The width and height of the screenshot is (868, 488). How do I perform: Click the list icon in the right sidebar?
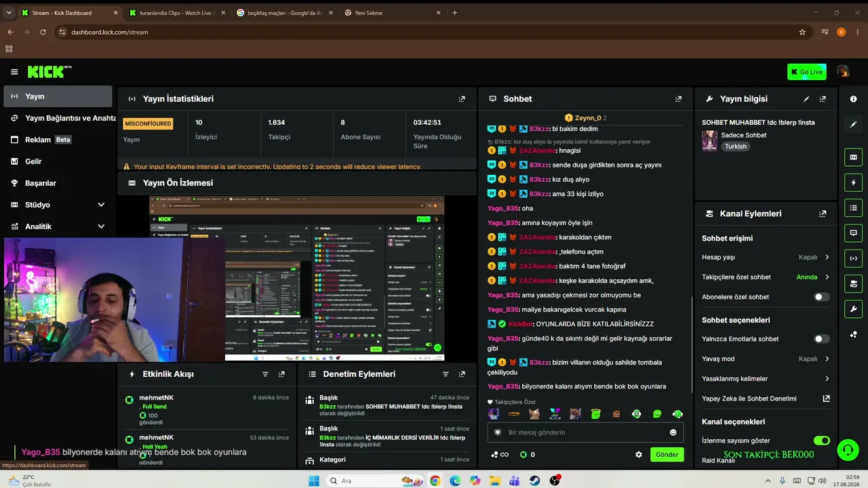tap(853, 207)
